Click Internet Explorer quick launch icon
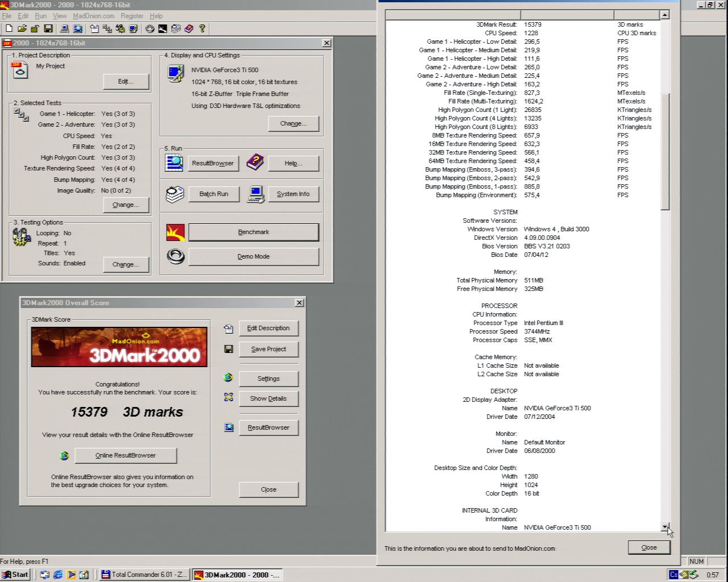The image size is (728, 582). pos(57,575)
